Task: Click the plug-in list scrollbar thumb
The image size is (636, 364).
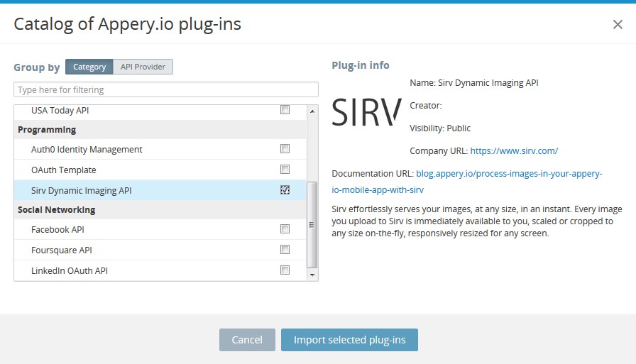Action: click(x=312, y=225)
